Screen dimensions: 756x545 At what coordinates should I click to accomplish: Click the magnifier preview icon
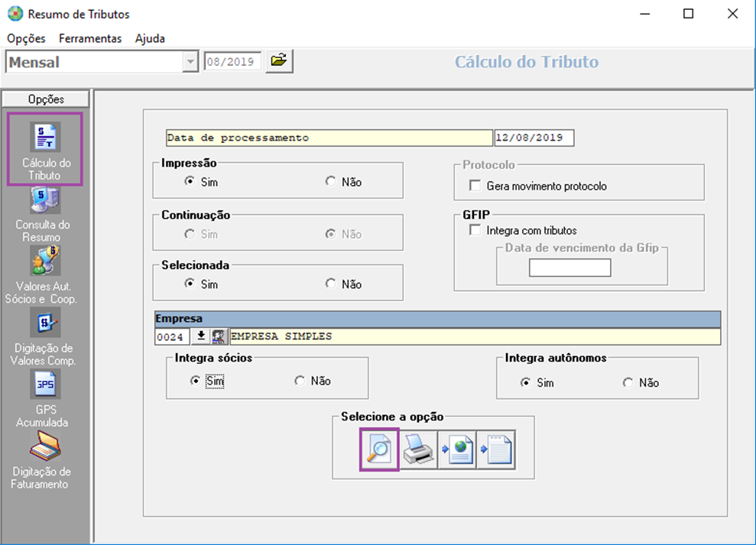tap(379, 449)
